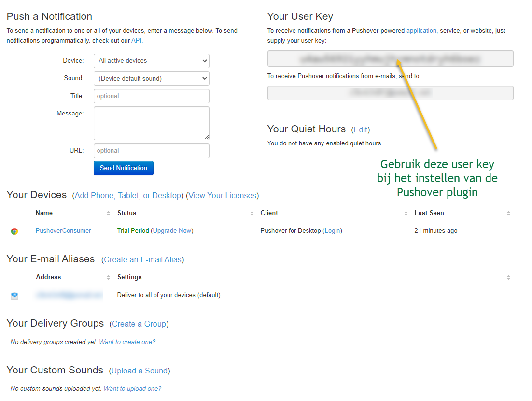Image resolution: width=532 pixels, height=401 pixels.
Task: Click the 'Trial Period' status text
Action: 133,231
